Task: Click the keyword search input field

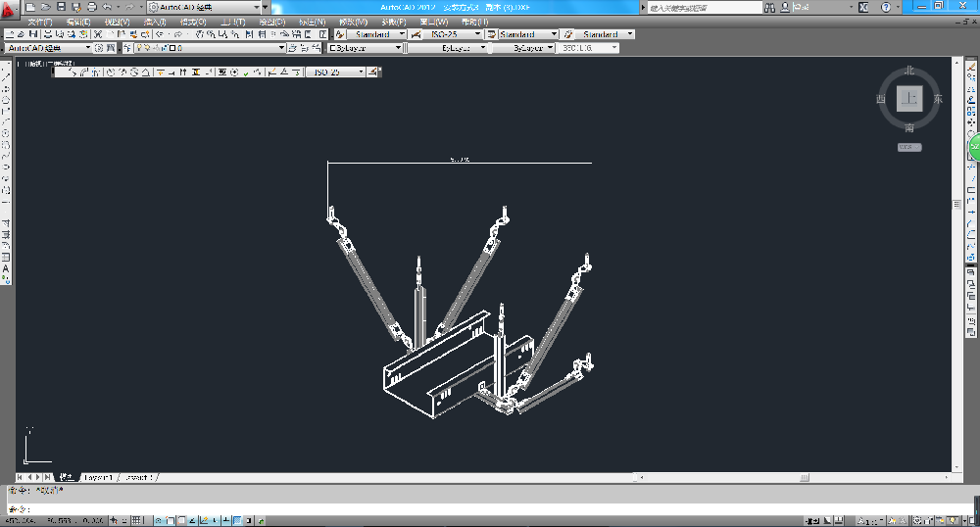Action: point(706,7)
